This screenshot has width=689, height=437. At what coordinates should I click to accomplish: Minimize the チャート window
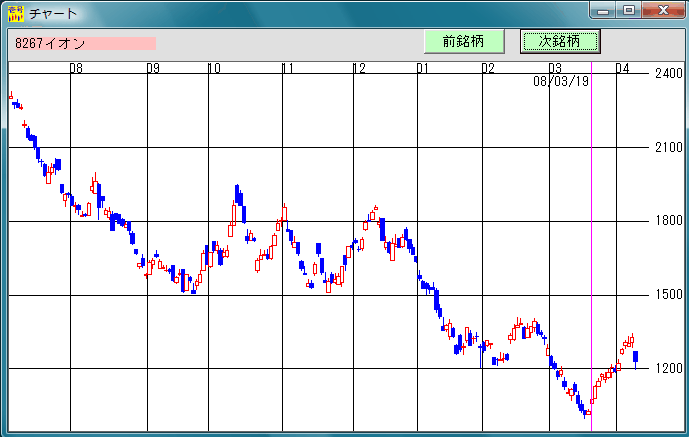pos(603,10)
